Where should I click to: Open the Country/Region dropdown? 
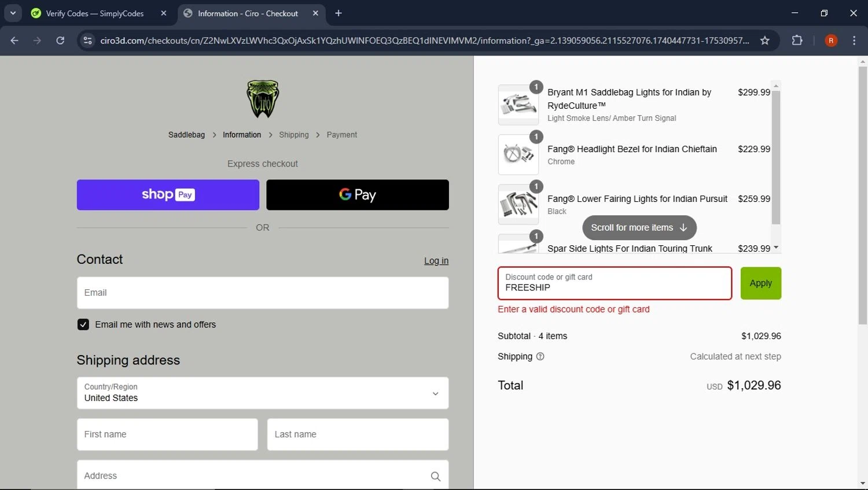click(x=263, y=393)
